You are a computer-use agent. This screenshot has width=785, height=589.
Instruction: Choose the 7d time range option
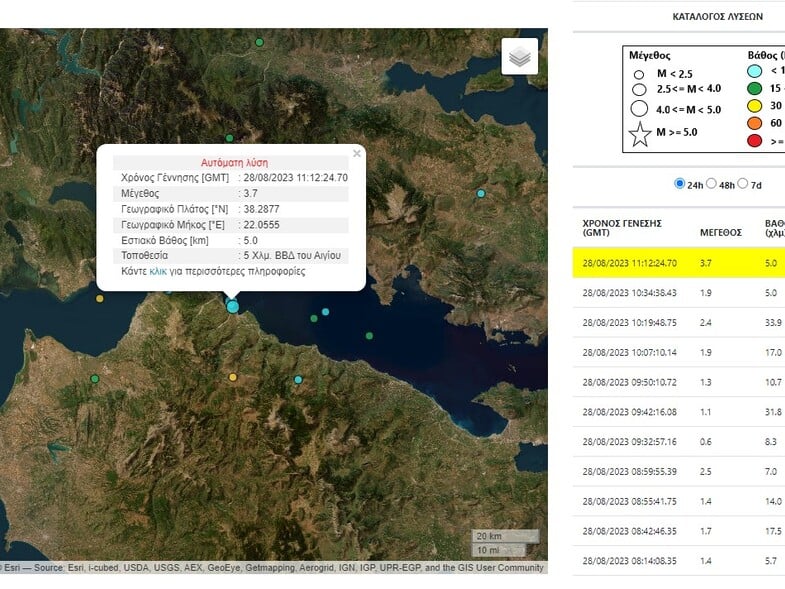pos(743,184)
